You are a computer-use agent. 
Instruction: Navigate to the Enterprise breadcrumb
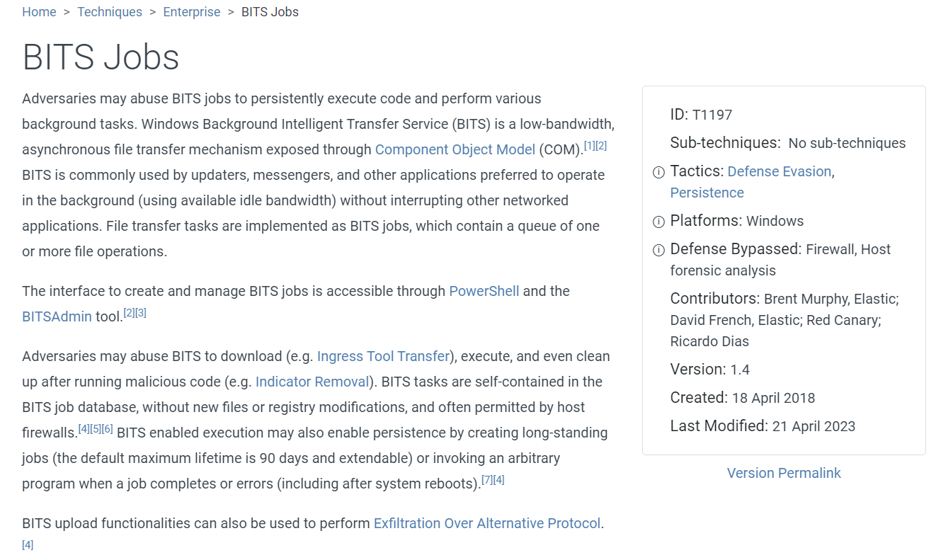192,12
